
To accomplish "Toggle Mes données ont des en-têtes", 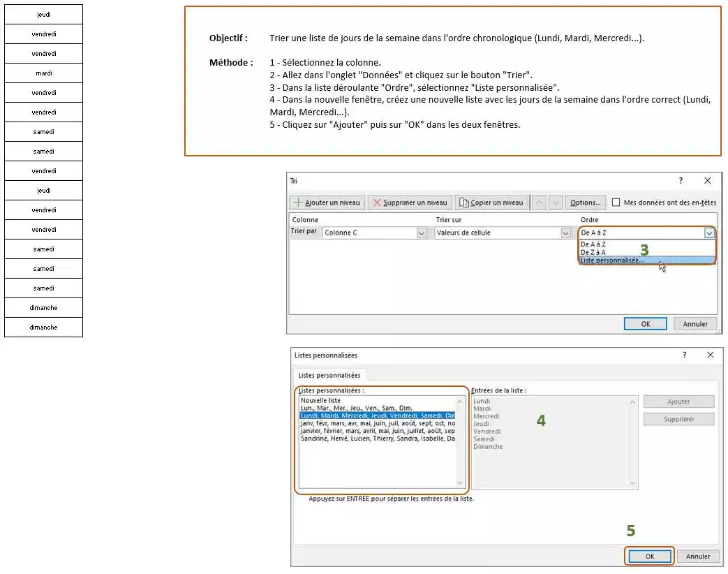I will 616,203.
